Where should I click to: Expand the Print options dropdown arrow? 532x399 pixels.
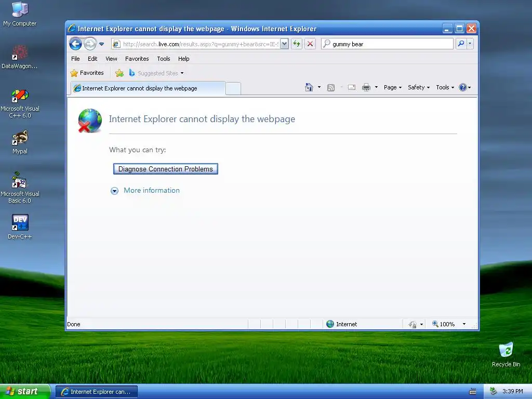coord(376,87)
